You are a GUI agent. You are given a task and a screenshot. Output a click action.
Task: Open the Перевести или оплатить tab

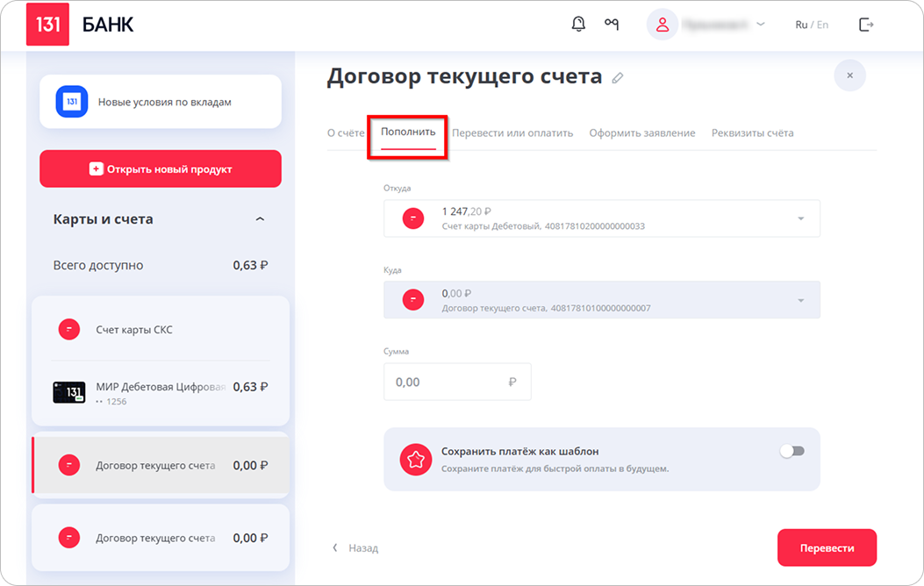(x=512, y=133)
